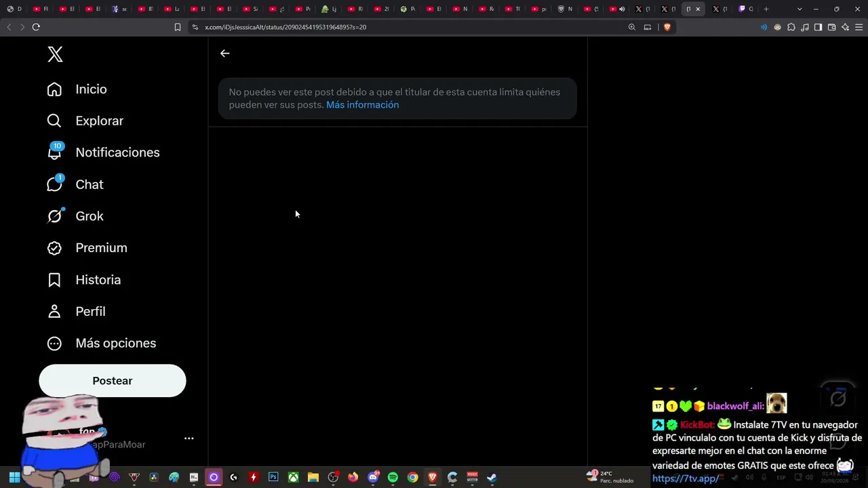This screenshot has height=488, width=868.
Task: Open Google Chrome from the taskbar
Action: [412, 477]
